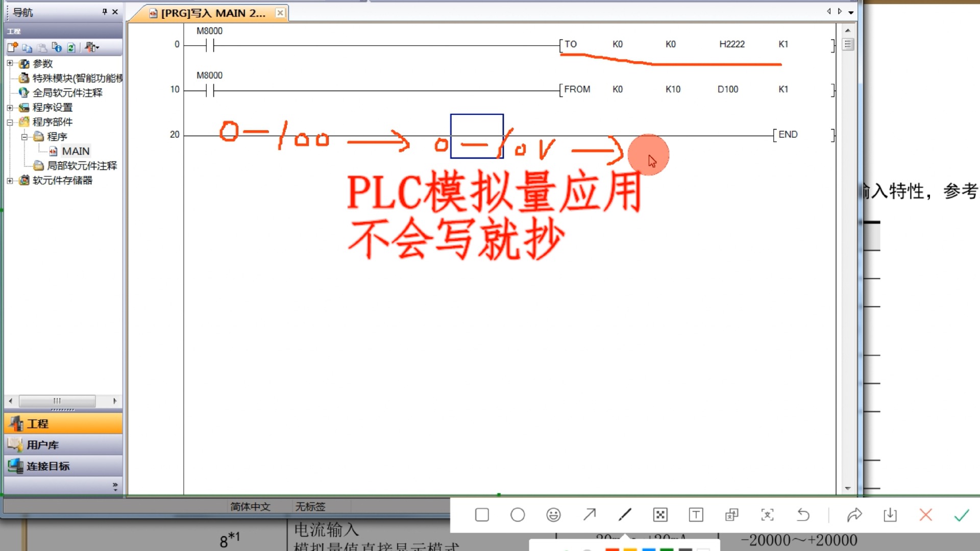The width and height of the screenshot is (980, 551).
Task: Expand the 参数 tree node
Action: (10, 63)
